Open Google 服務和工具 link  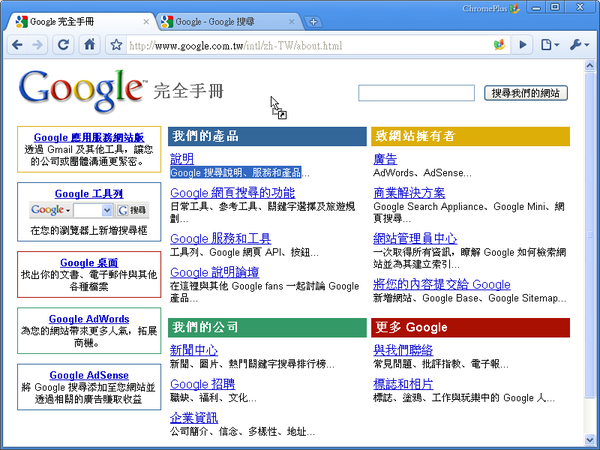221,238
